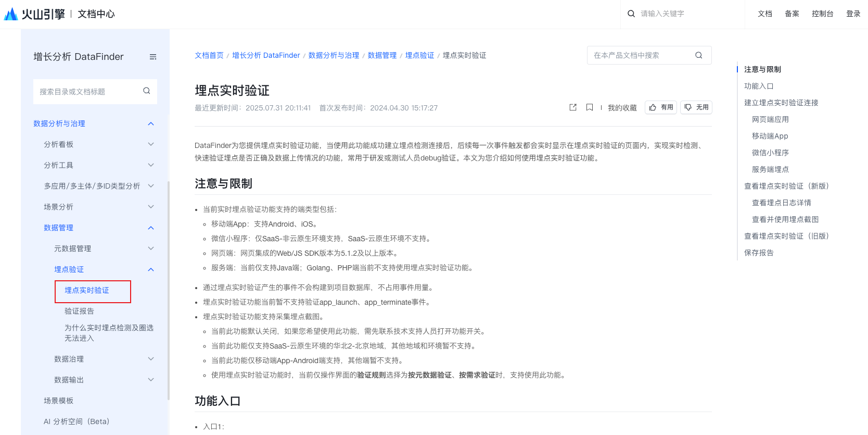Expand the 数据输出 chevron
Viewport: 868px width, 435px height.
(151, 380)
